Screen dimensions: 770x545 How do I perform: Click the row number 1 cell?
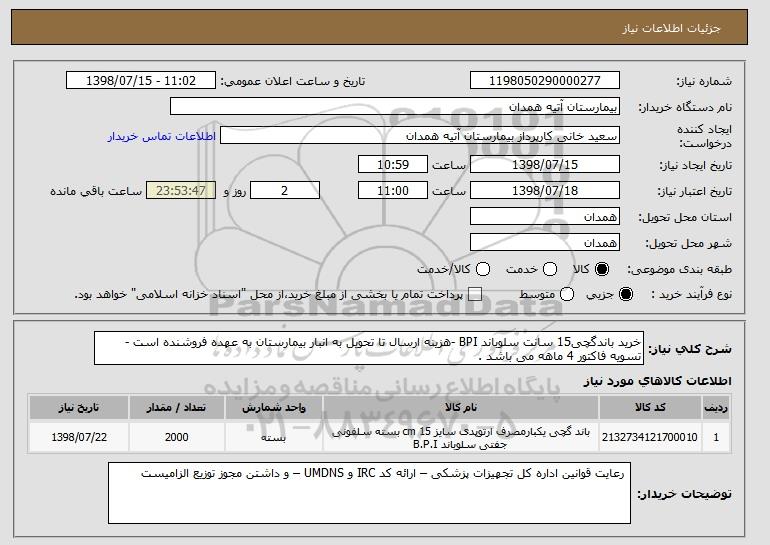(x=716, y=437)
